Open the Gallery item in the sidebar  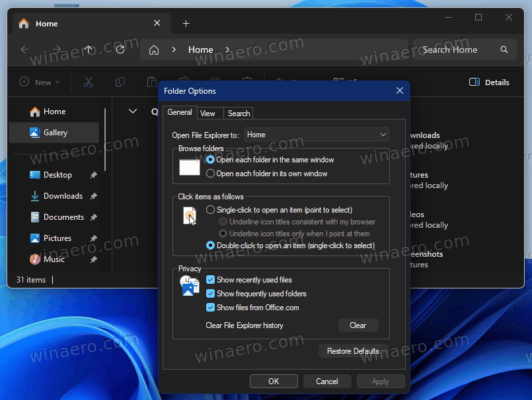pyautogui.click(x=55, y=133)
